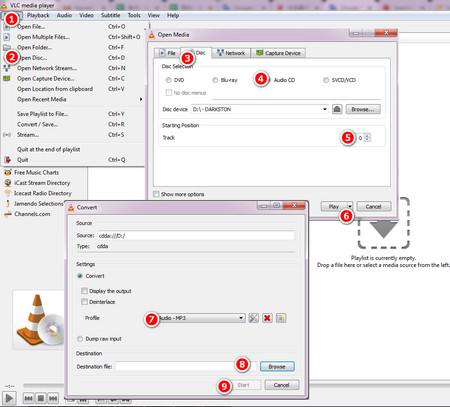Adjust the Track starting position stepper
The height and width of the screenshot is (407, 450).
coord(367,138)
